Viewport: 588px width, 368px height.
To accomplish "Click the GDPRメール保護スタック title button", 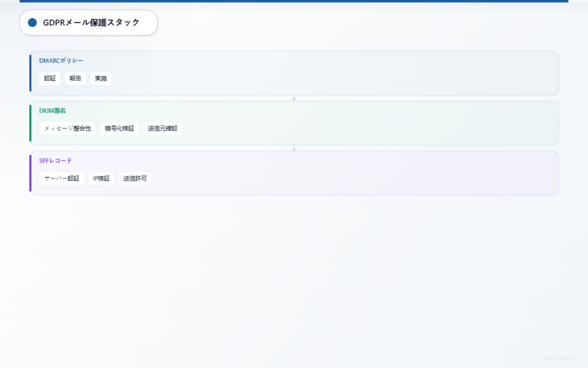I will tap(88, 23).
